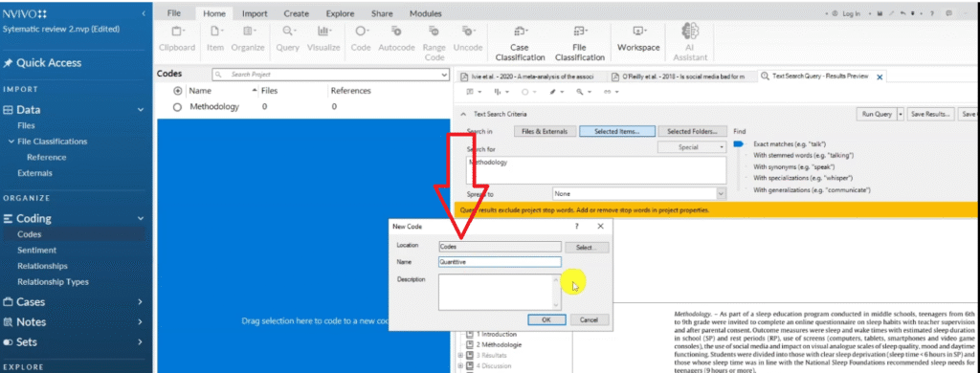Screen dimensions: 980x373
Task: Open the Clipboard ribbon group
Action: tap(177, 39)
